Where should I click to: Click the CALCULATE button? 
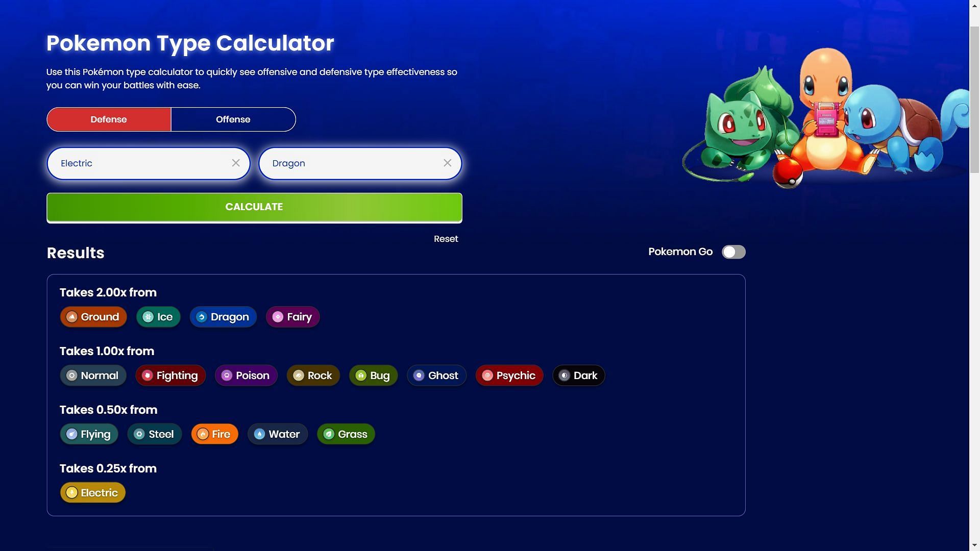tap(254, 207)
